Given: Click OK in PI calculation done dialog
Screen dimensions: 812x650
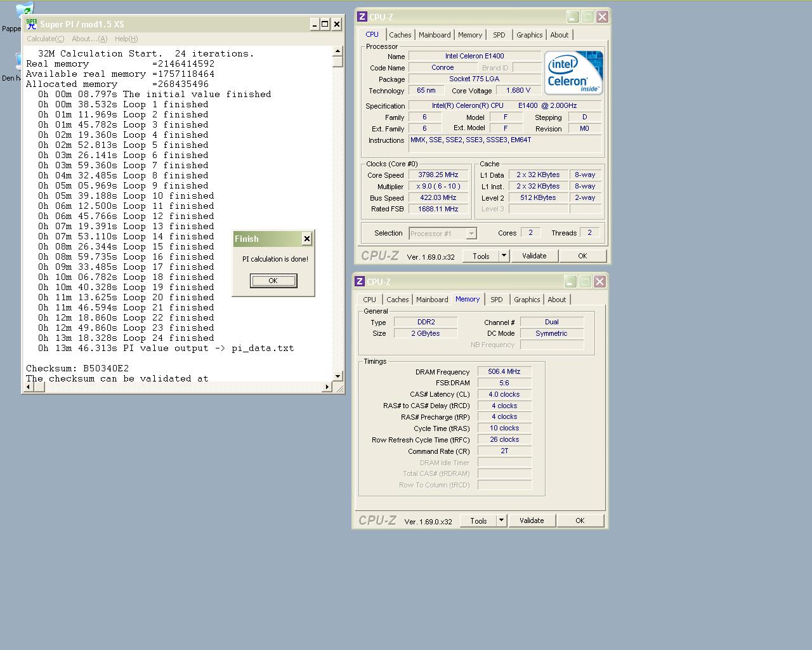Looking at the screenshot, I should click(x=273, y=281).
